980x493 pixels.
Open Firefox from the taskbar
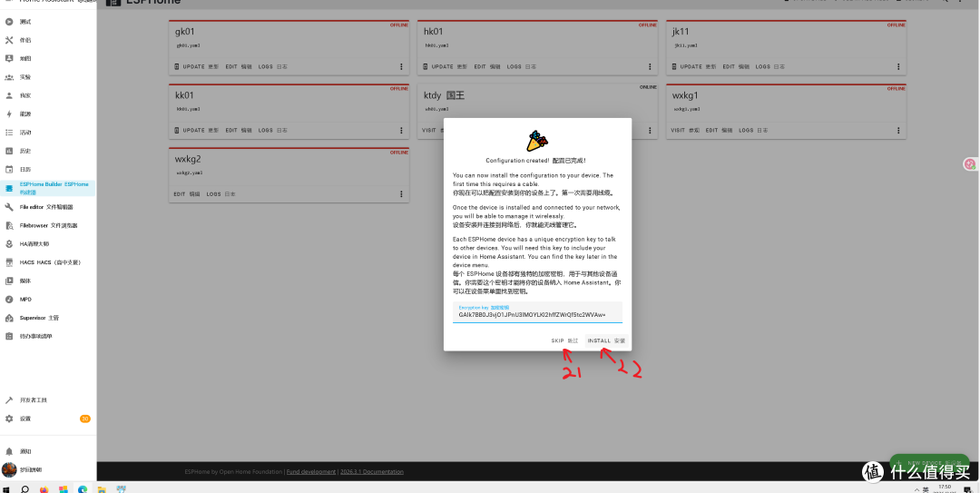tap(44, 489)
